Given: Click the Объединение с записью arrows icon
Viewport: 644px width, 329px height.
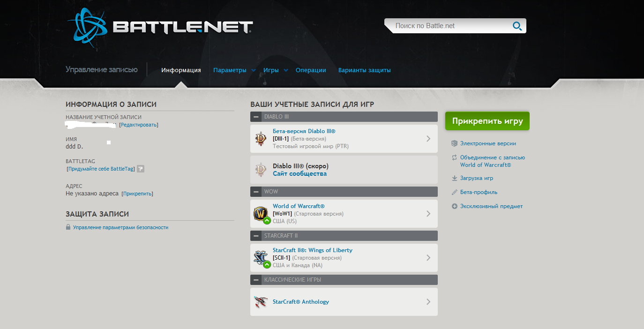Looking at the screenshot, I should tap(454, 157).
